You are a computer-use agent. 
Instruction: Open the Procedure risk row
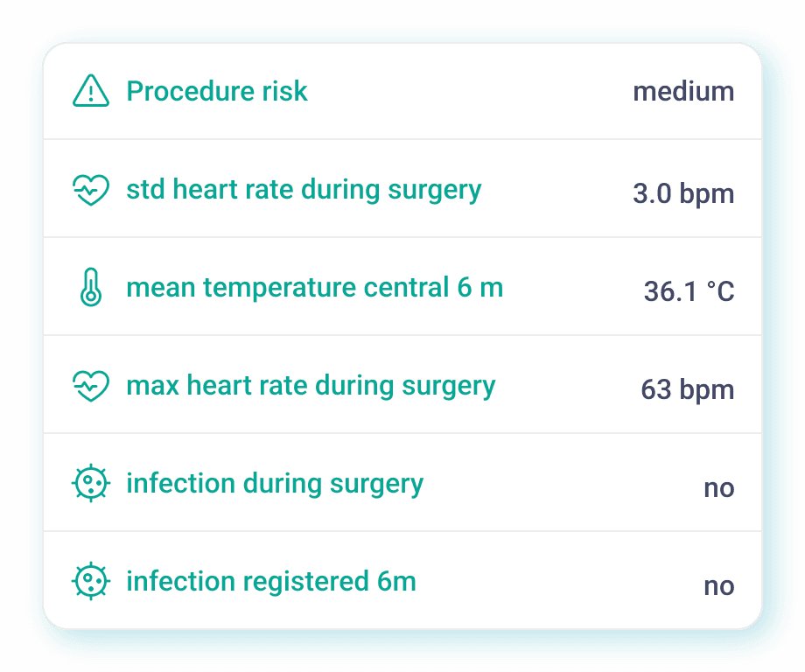pyautogui.click(x=402, y=91)
